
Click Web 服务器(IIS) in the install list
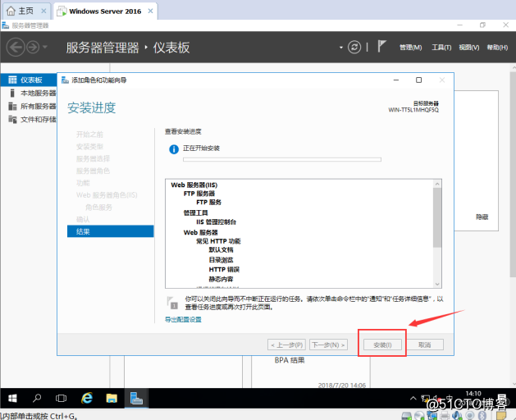tap(194, 185)
